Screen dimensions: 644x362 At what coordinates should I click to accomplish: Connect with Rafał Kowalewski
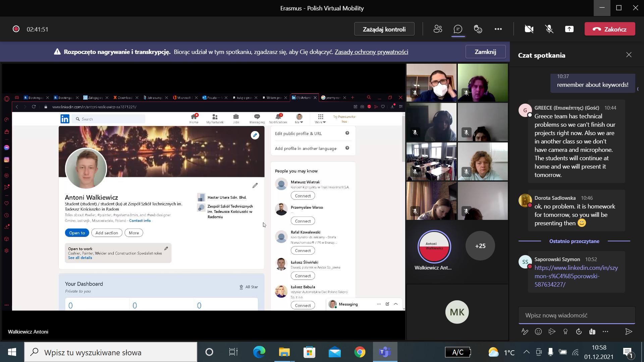(303, 251)
